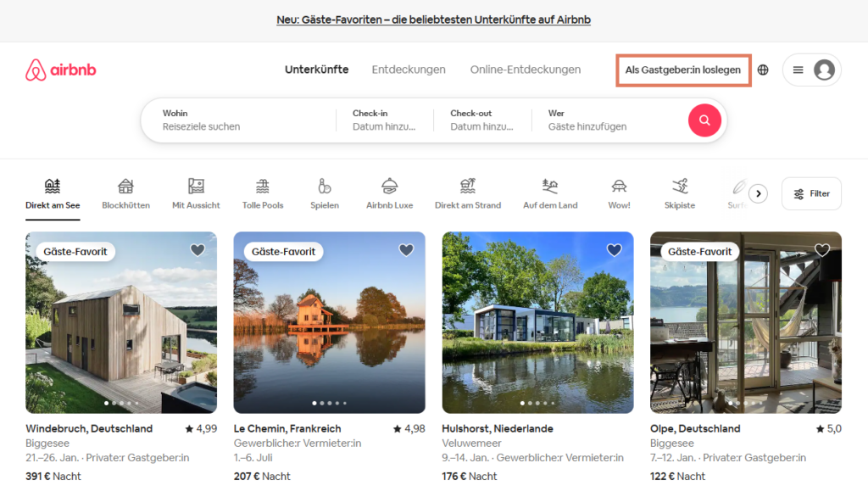868x491 pixels.
Task: Open the Windebruch house photo
Action: [121, 322]
